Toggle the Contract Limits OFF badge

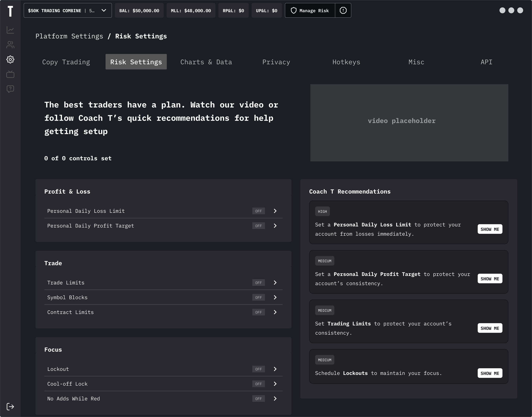point(258,312)
